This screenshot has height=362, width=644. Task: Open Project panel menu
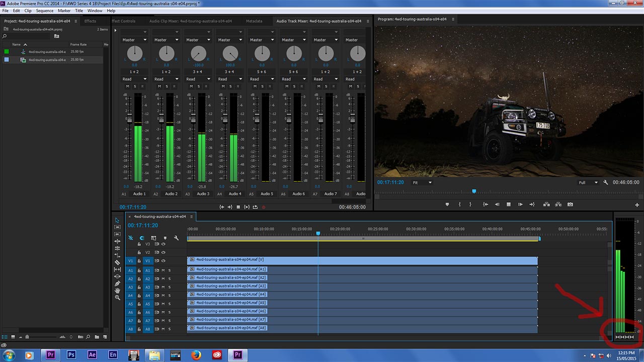coord(76,21)
